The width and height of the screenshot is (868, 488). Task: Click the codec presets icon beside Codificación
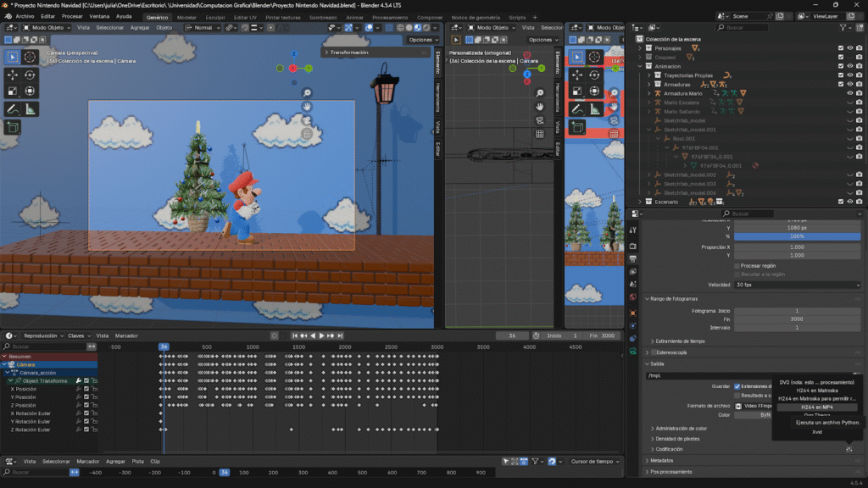(849, 449)
